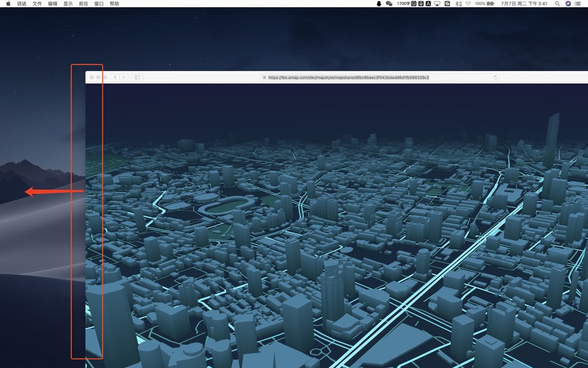Click the A input method icon

tap(428, 4)
